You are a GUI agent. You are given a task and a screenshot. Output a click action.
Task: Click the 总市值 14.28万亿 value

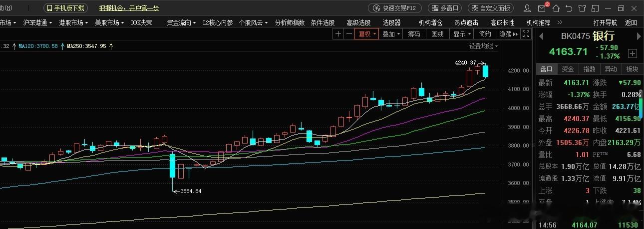pyautogui.click(x=624, y=166)
